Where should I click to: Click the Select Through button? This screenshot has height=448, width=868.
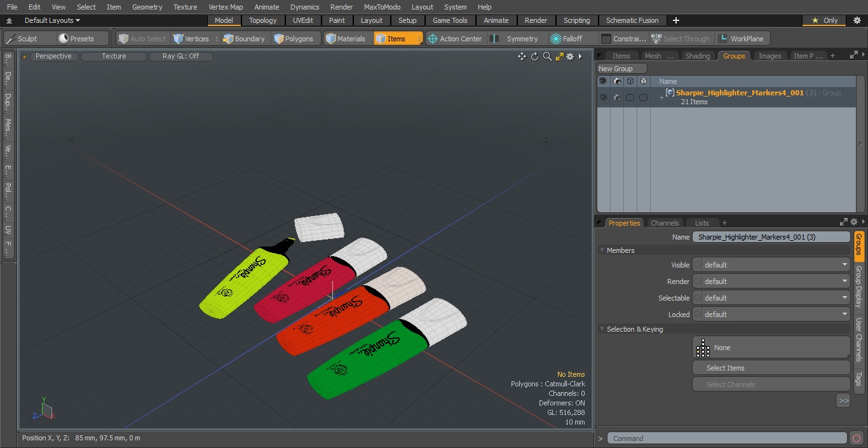pos(681,39)
